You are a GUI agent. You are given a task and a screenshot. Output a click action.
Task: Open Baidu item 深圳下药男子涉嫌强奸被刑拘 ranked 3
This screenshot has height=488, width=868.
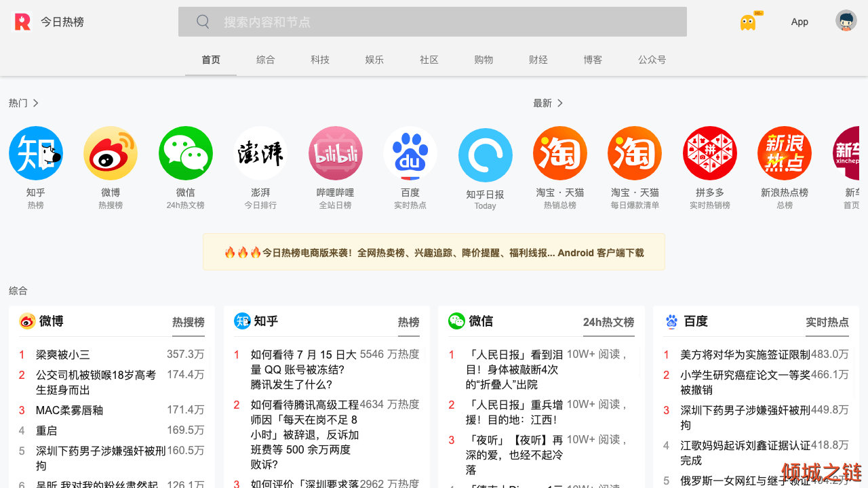(745, 418)
